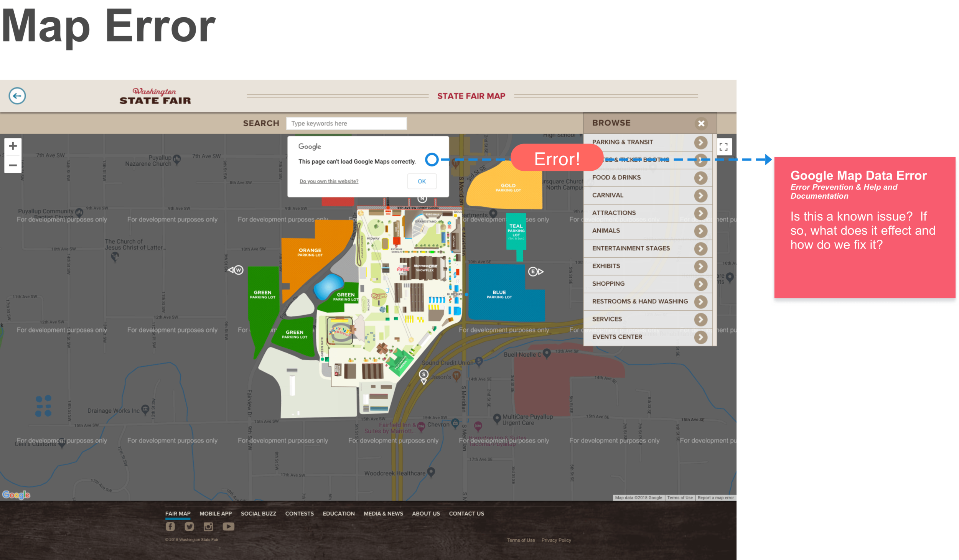Expand Exhibits category chevron
Viewport: 959px width, 560px height.
pyautogui.click(x=701, y=266)
